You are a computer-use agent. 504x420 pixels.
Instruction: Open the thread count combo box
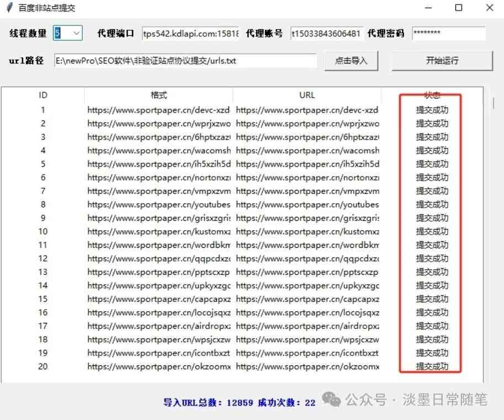point(68,33)
